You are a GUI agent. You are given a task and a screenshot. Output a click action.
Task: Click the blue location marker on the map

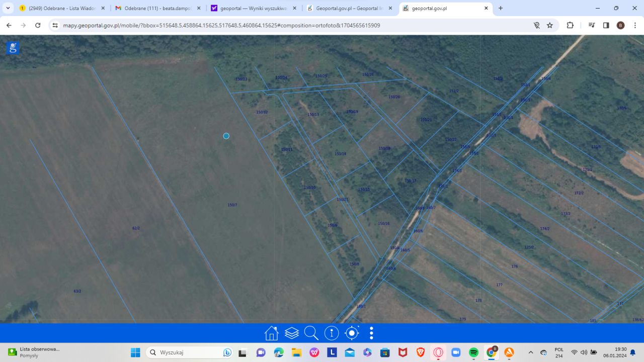click(x=226, y=136)
